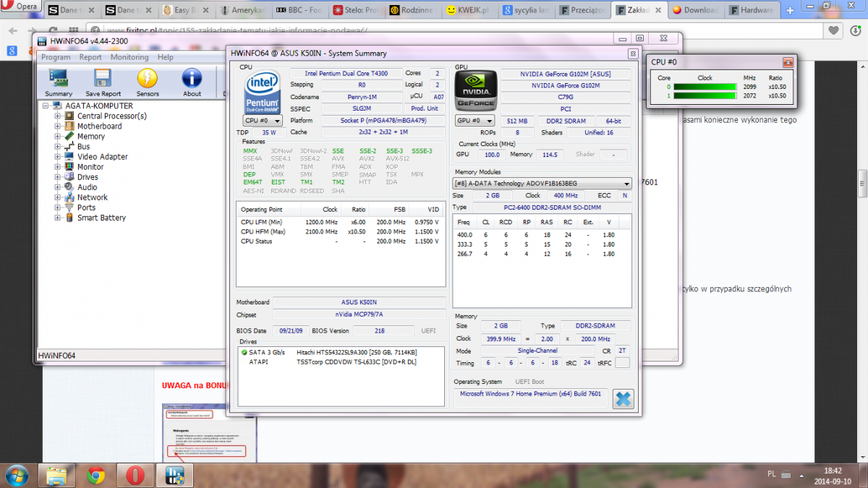Select the Smart Battery icon in the tree
The height and width of the screenshot is (488, 868).
[x=69, y=217]
